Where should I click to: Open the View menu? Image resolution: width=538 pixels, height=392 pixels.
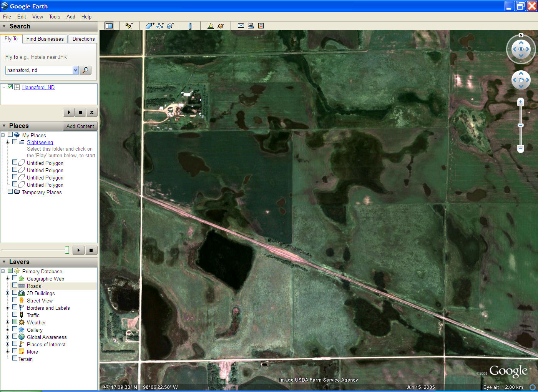[x=38, y=17]
